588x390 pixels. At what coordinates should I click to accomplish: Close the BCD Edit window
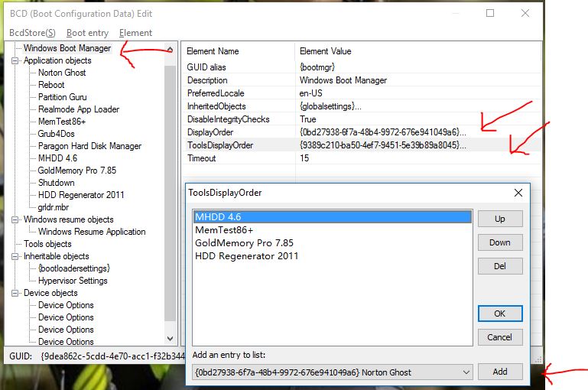(525, 14)
